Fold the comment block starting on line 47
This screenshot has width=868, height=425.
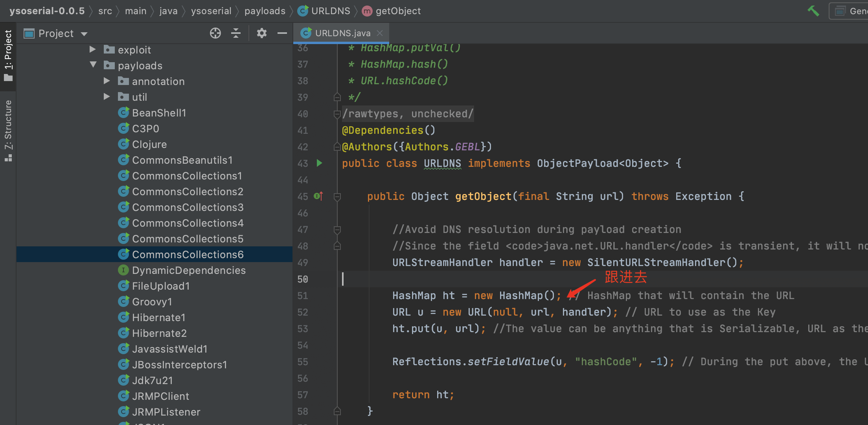(337, 229)
